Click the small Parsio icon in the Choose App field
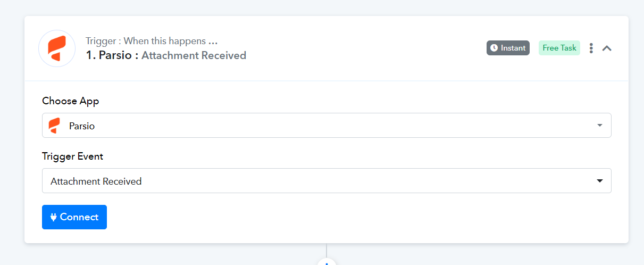644x265 pixels. point(54,126)
